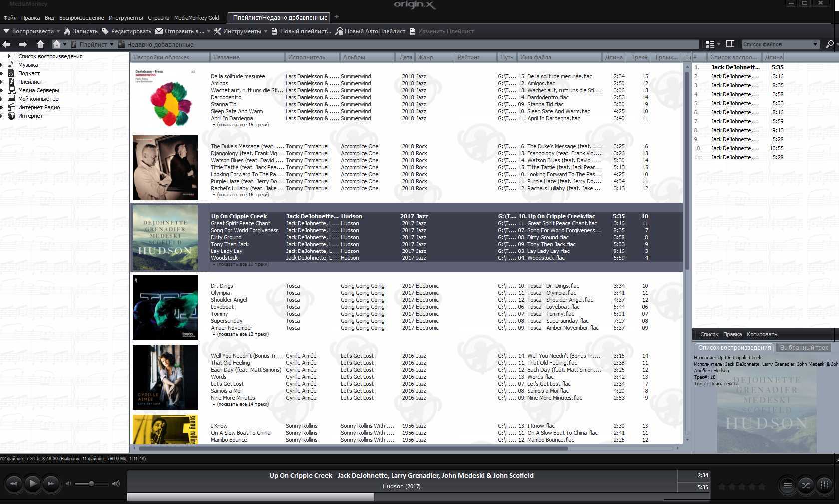The image size is (839, 504).
Task: Select track Shoulder Angel by Tosca
Action: 229,300
